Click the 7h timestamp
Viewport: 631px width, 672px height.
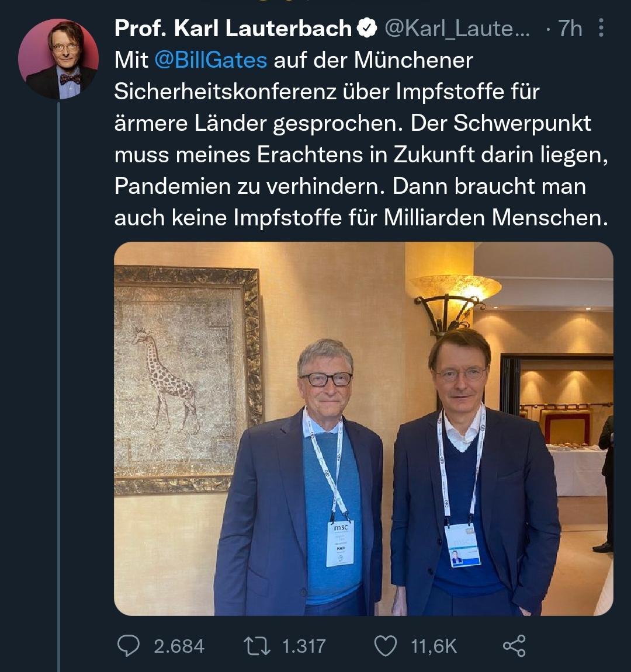coord(570,29)
